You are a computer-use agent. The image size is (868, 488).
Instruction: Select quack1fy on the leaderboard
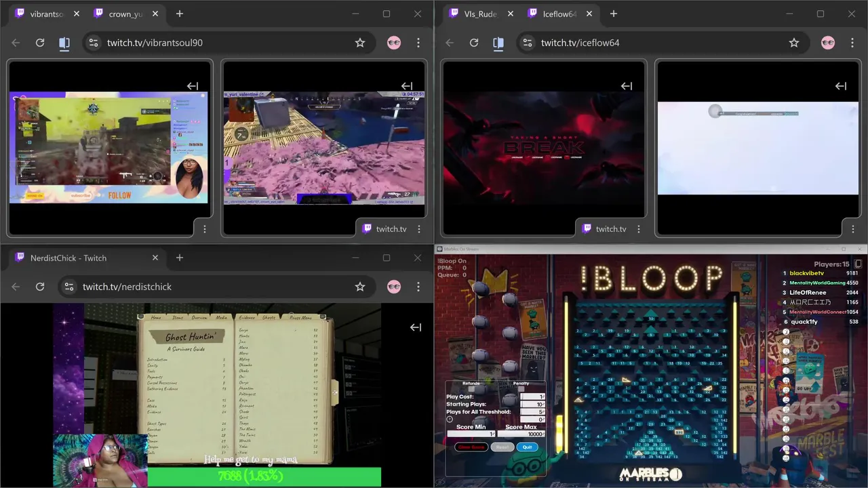coord(804,321)
